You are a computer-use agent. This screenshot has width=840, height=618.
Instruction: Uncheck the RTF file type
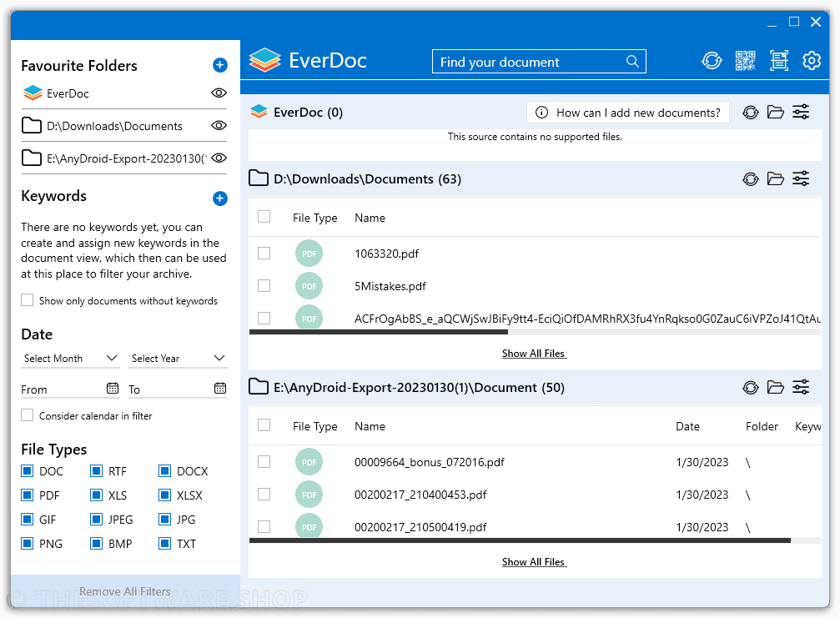(x=97, y=470)
